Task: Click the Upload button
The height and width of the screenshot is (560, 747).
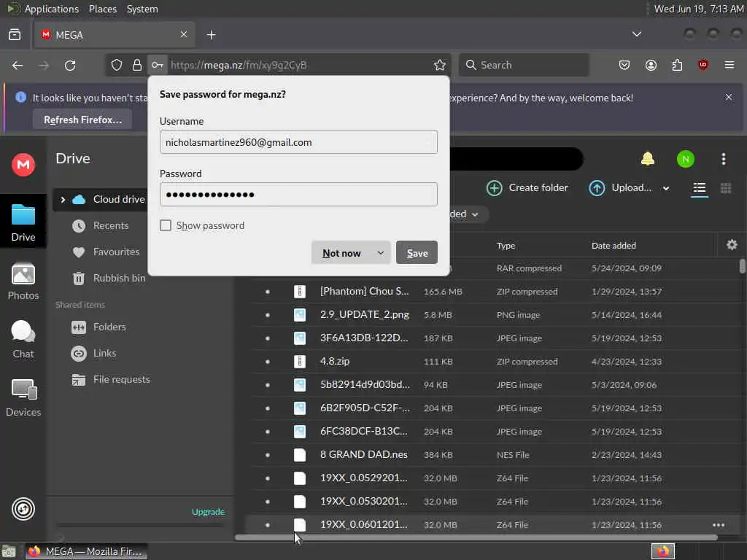Action: pos(620,188)
